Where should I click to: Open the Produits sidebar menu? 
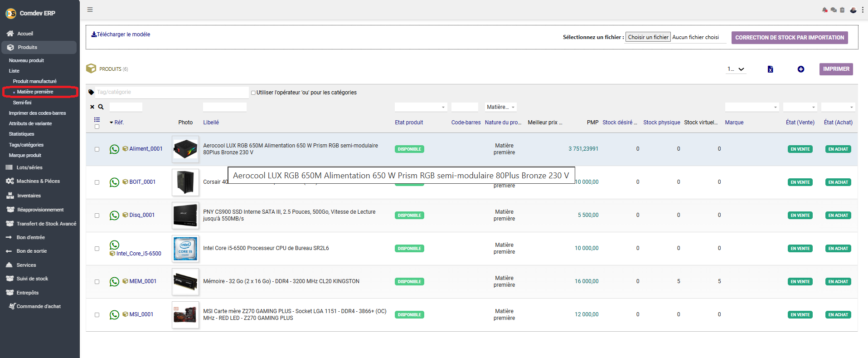tap(39, 47)
